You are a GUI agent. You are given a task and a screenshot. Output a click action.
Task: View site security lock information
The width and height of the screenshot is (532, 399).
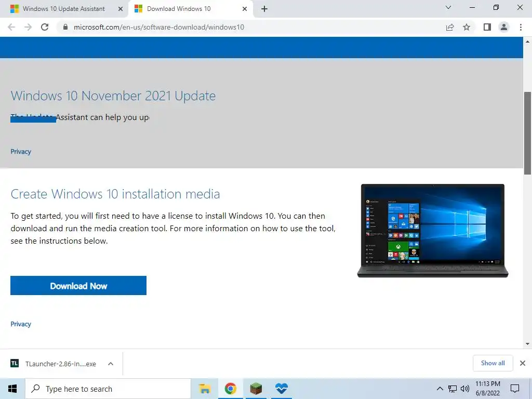[x=65, y=27]
